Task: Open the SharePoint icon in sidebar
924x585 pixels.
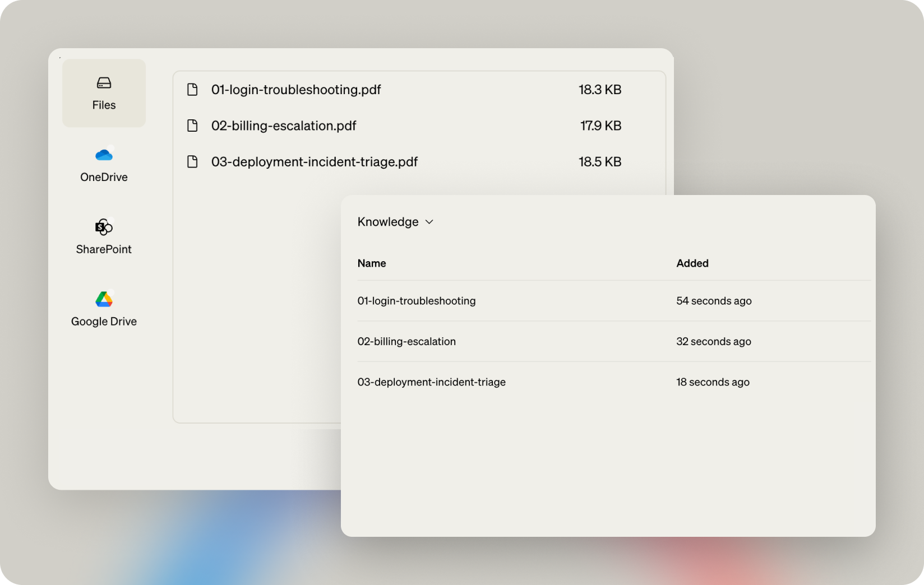Action: click(x=104, y=226)
